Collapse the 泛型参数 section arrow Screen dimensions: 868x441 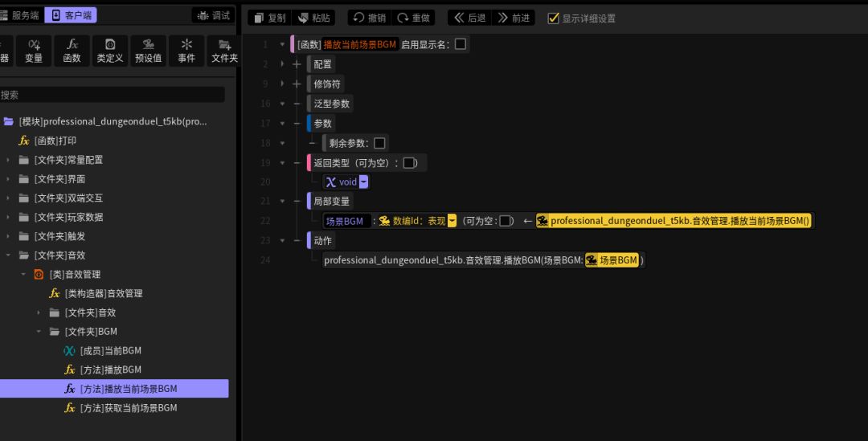click(x=282, y=104)
